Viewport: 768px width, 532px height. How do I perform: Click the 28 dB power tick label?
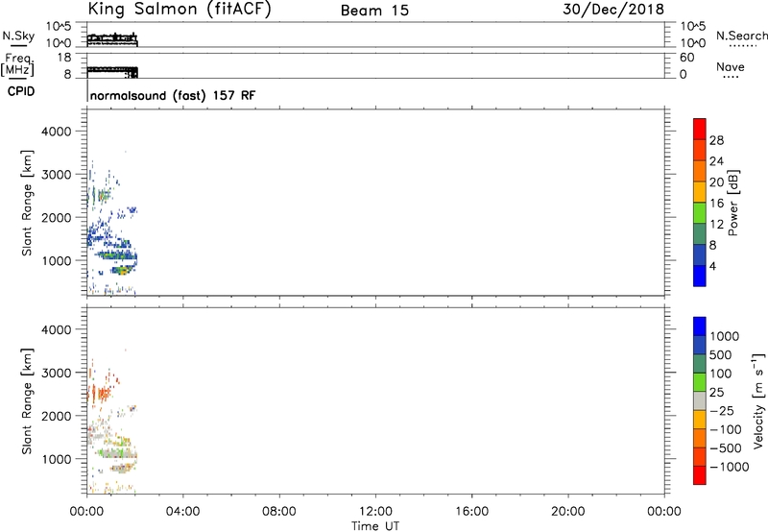[x=716, y=140]
